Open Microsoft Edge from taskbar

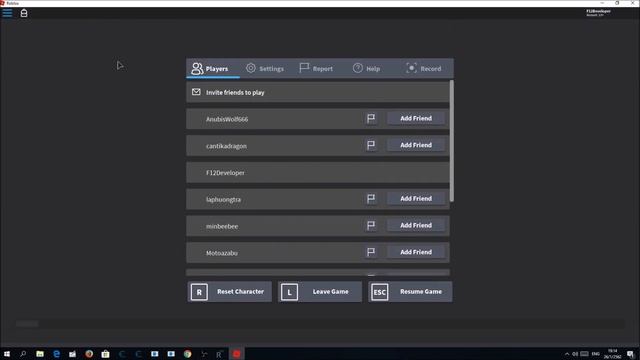56,354
